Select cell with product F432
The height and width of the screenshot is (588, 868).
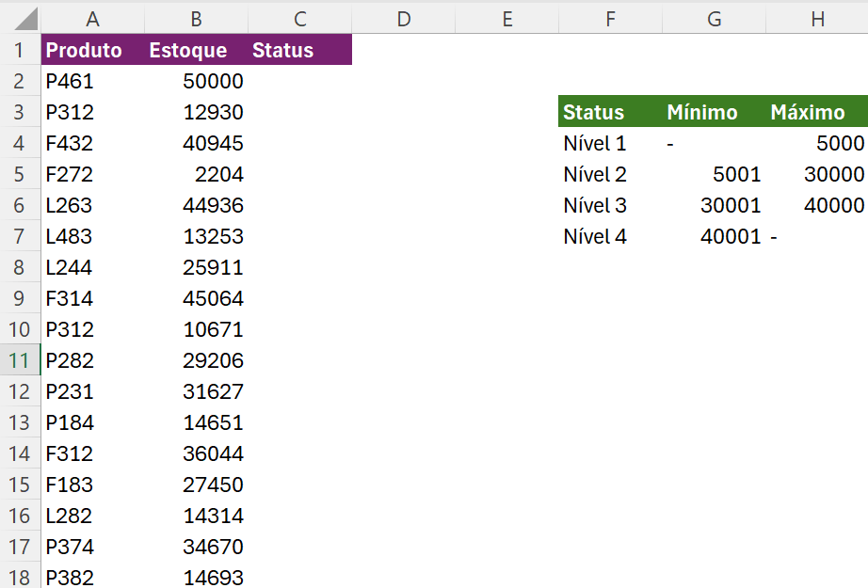coord(92,143)
